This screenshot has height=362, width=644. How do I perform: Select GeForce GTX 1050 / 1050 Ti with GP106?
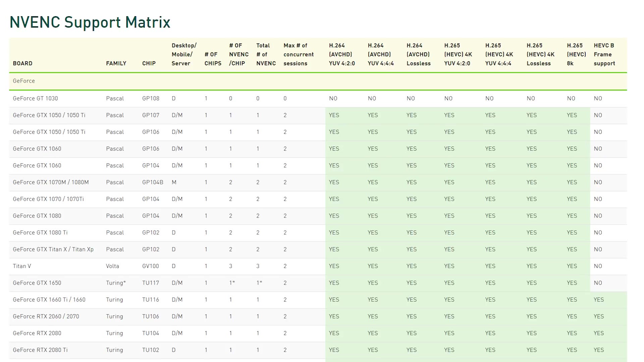[x=49, y=132]
